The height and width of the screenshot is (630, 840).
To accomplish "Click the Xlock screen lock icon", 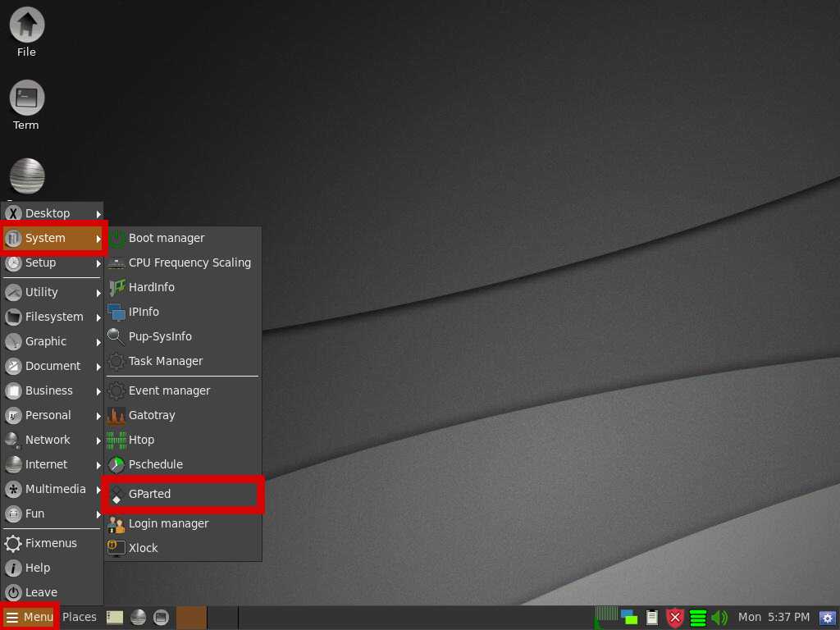I will coord(116,548).
